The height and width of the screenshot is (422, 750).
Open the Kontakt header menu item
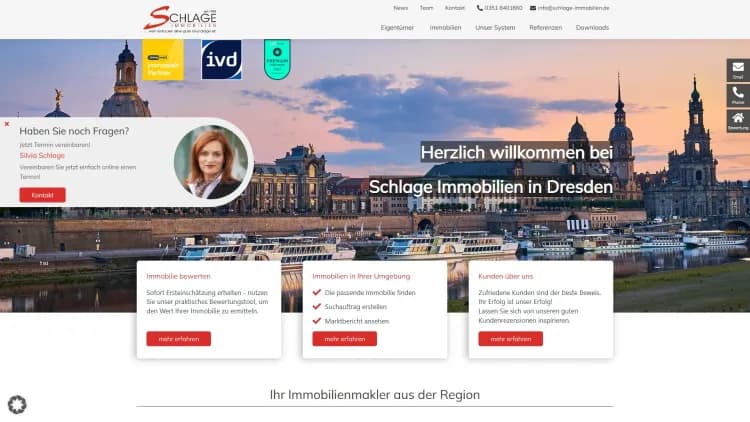coord(455,8)
